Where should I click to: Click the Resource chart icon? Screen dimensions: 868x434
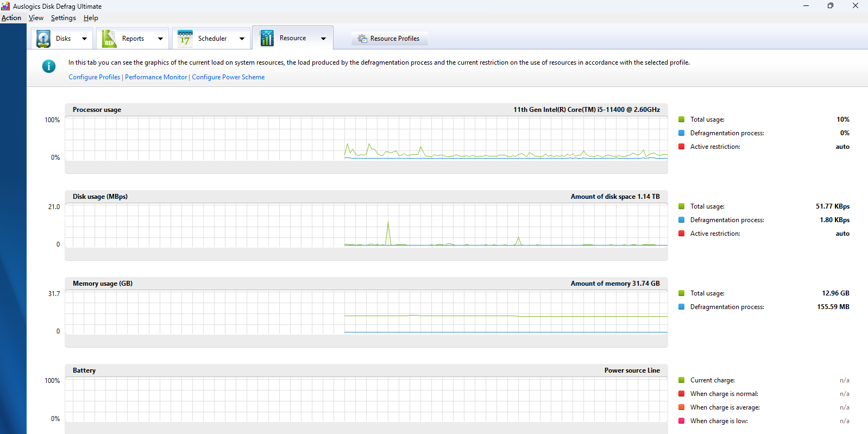[x=267, y=38]
